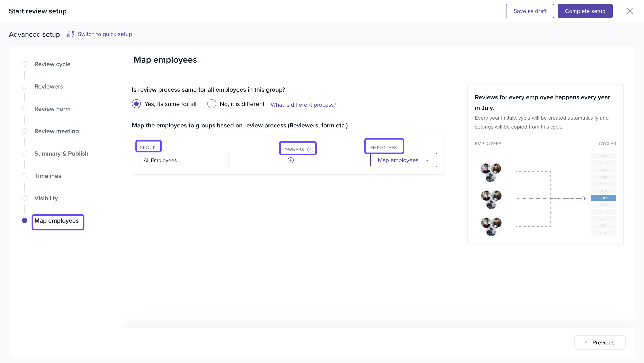Viewport: 644px width, 363px height.
Task: Click the All Employees group field
Action: click(x=184, y=160)
